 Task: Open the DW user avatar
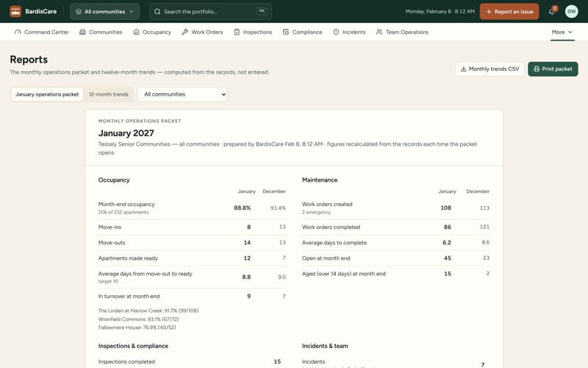[571, 11]
